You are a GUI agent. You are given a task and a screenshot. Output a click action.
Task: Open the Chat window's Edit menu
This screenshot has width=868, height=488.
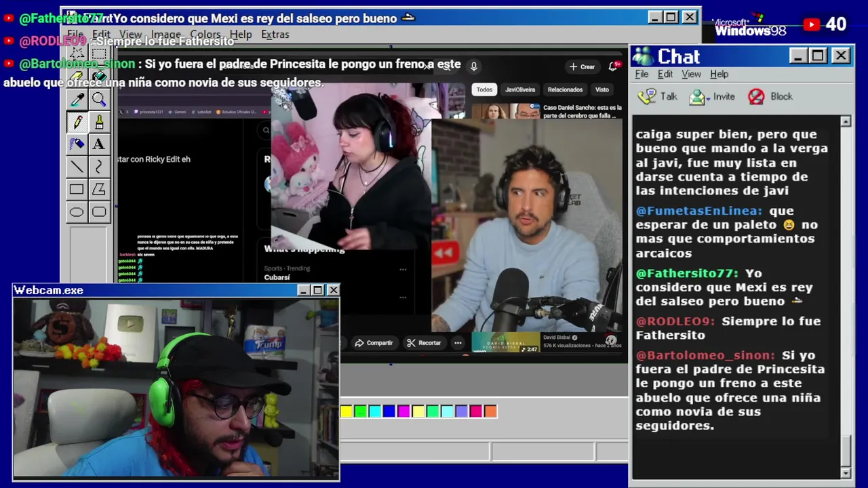tap(665, 74)
